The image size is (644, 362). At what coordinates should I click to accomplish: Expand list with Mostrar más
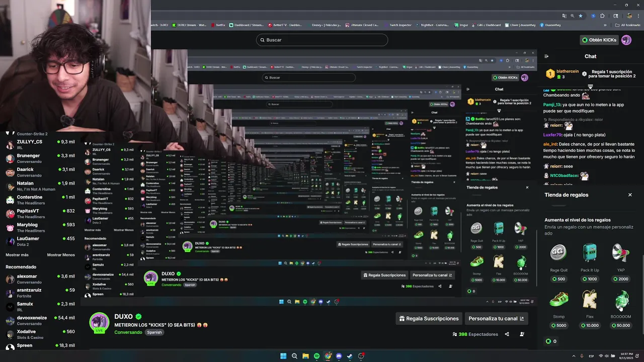tap(17, 255)
